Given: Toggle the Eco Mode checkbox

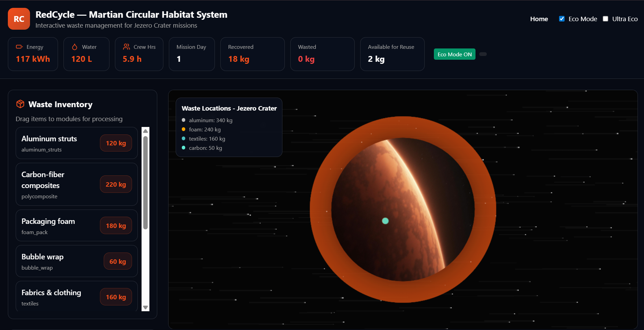Looking at the screenshot, I should [562, 19].
